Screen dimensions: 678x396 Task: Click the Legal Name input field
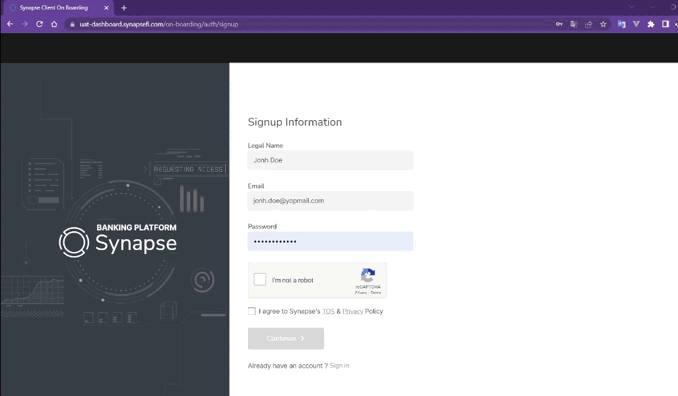point(330,160)
